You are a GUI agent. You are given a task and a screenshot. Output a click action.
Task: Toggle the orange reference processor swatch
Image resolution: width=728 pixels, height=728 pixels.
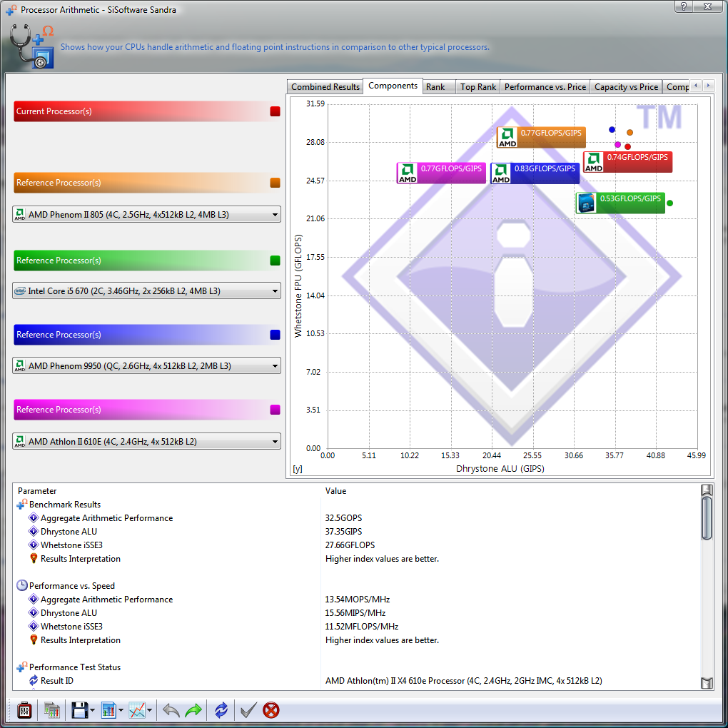tap(275, 183)
